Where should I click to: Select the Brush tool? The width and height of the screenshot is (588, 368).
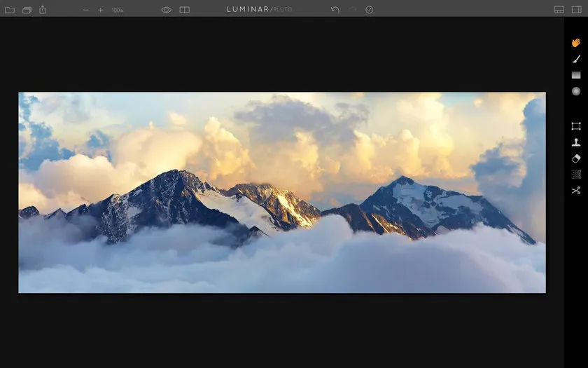coord(575,59)
